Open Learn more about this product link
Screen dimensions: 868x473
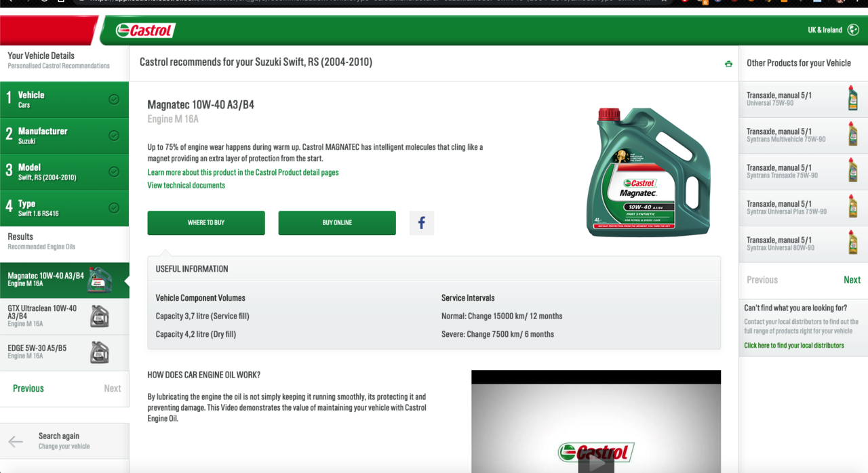243,172
